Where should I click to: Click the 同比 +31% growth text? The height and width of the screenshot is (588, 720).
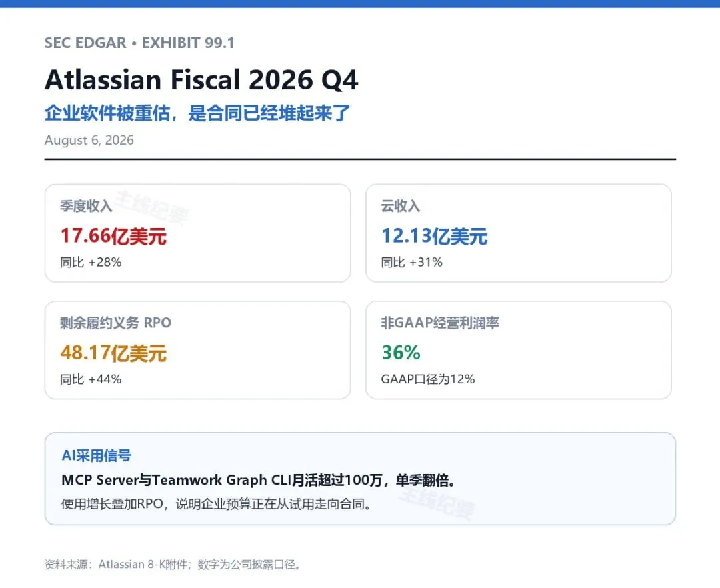click(411, 262)
